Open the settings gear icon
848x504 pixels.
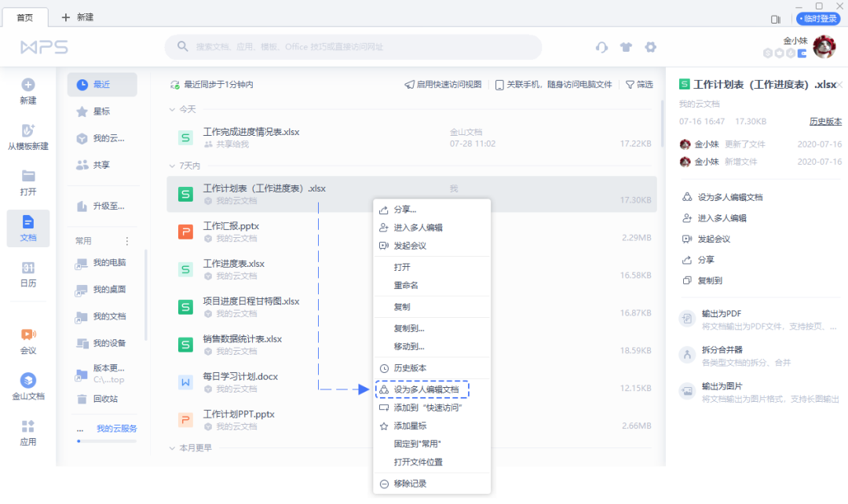click(650, 47)
